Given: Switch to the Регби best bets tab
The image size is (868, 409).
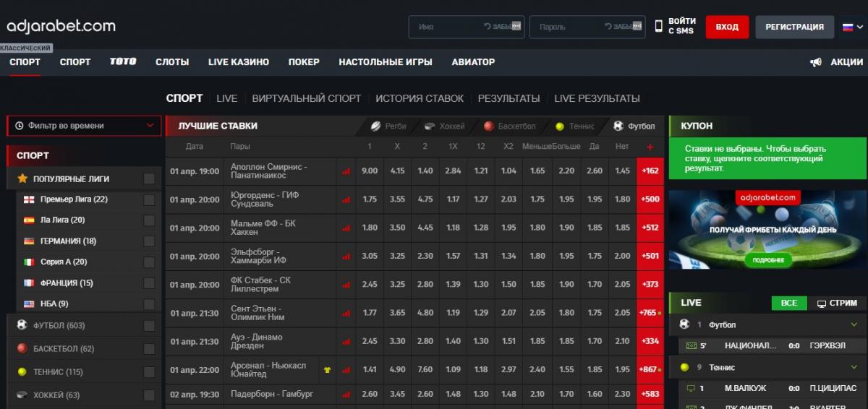Looking at the screenshot, I should [x=388, y=126].
